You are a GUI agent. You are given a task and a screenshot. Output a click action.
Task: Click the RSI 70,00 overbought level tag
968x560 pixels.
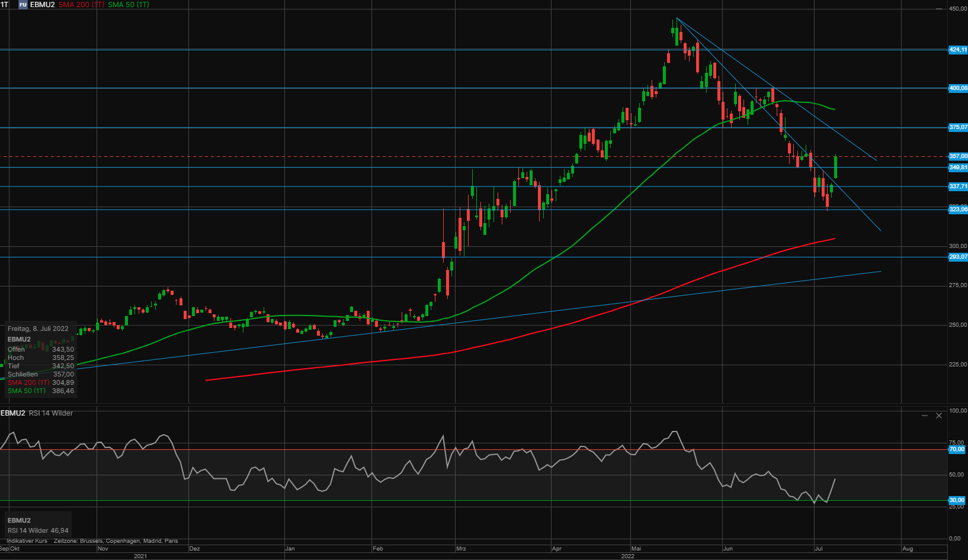coord(957,449)
